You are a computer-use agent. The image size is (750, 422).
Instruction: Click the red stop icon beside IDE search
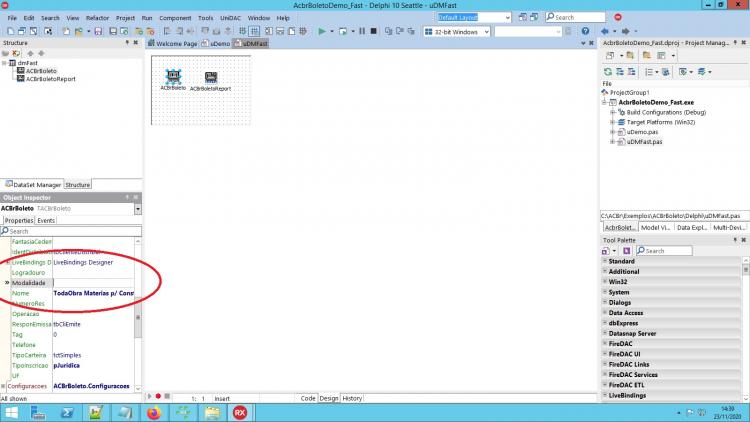click(618, 17)
